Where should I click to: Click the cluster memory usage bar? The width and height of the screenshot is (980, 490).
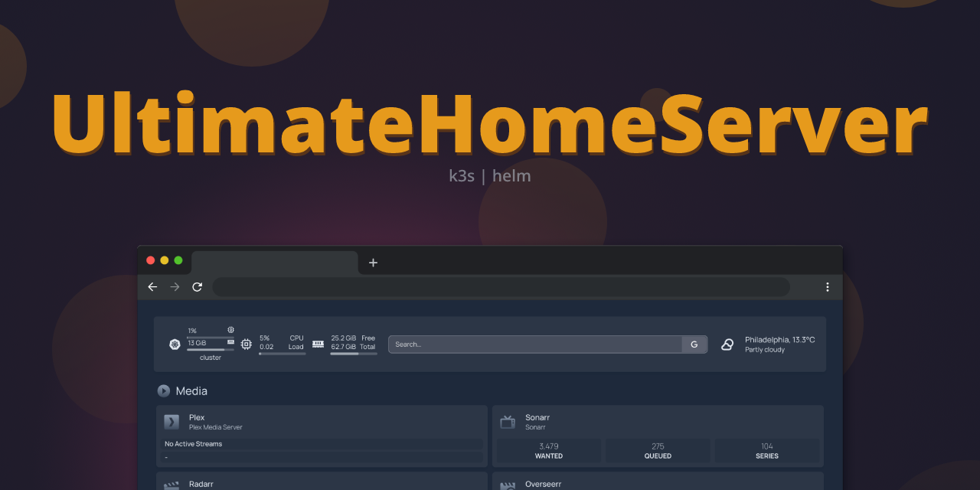(x=211, y=350)
